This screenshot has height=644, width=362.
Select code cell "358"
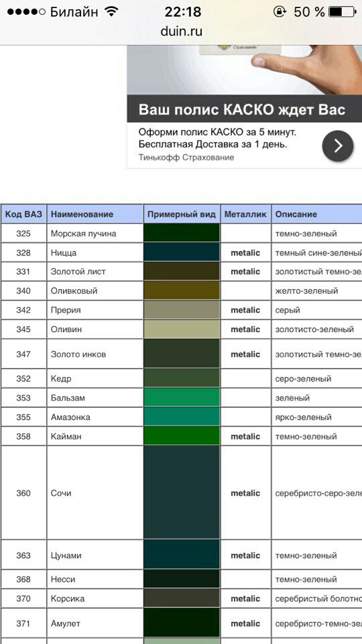click(x=23, y=436)
